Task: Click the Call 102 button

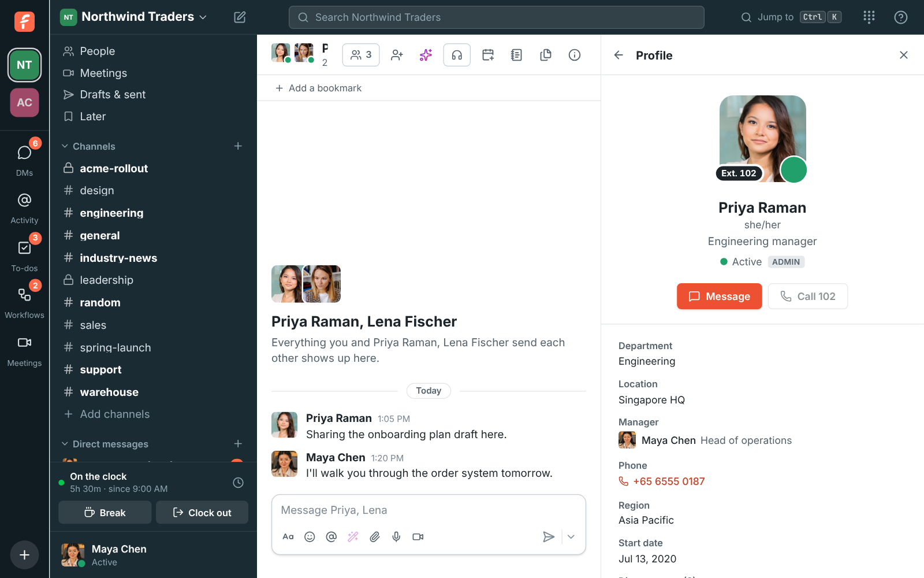Action: pos(808,297)
